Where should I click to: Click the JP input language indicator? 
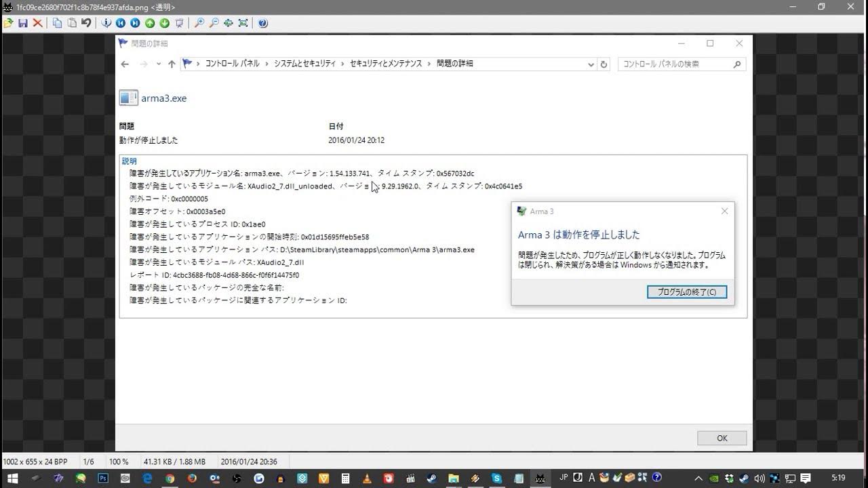(x=564, y=478)
